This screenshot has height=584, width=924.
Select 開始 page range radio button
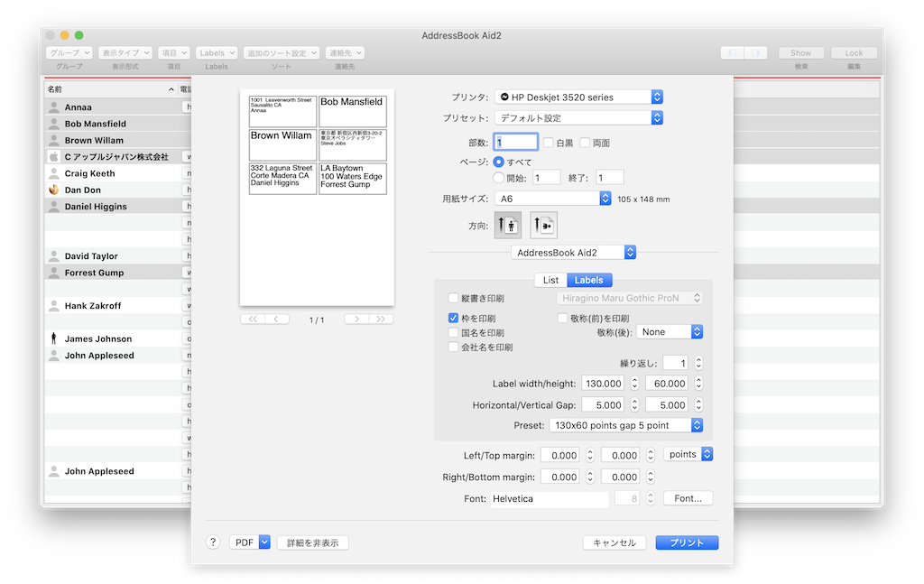pyautogui.click(x=498, y=178)
